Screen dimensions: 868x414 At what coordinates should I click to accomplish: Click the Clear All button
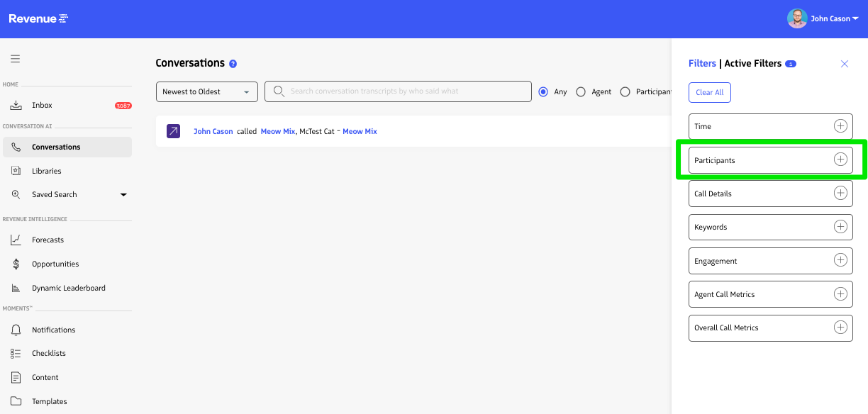[x=709, y=92]
